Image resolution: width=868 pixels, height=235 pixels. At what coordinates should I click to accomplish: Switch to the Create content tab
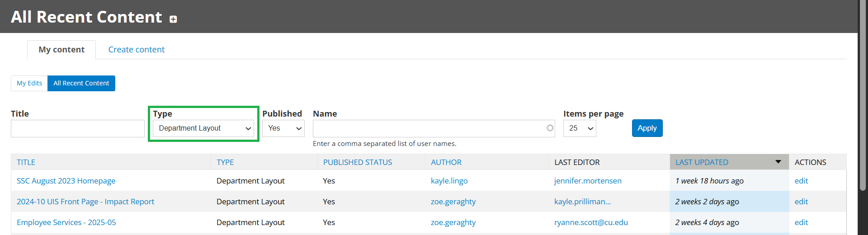click(137, 50)
